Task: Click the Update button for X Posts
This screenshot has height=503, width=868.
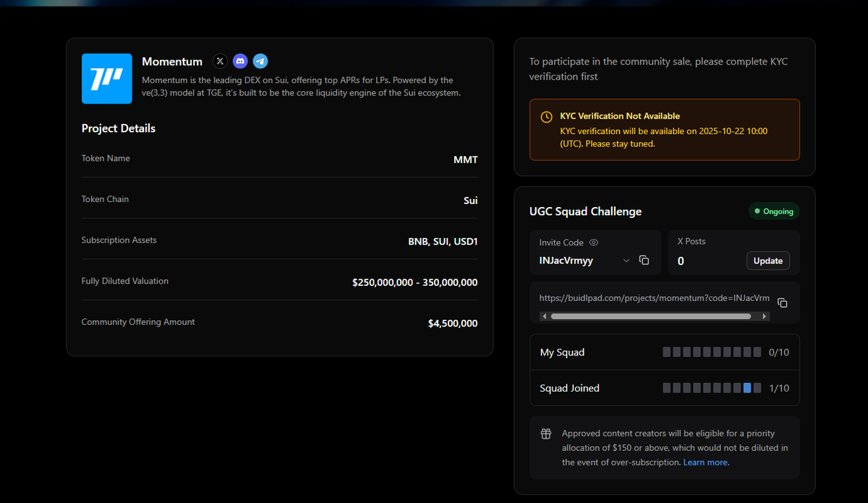Action: point(768,261)
